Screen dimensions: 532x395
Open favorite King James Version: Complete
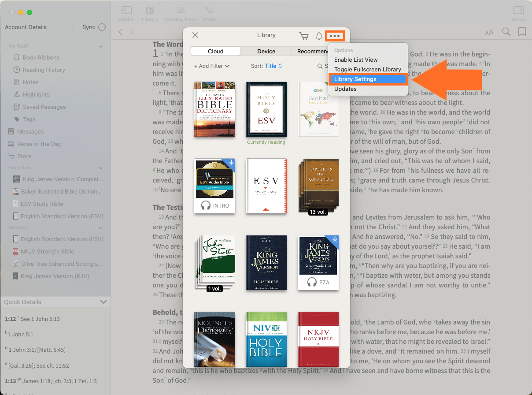58,179
